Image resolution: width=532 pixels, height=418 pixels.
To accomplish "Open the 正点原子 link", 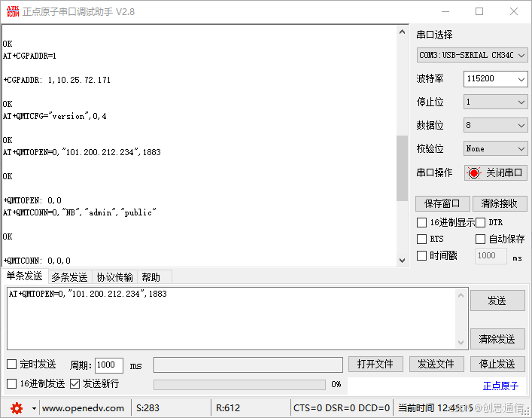I will pyautogui.click(x=501, y=386).
